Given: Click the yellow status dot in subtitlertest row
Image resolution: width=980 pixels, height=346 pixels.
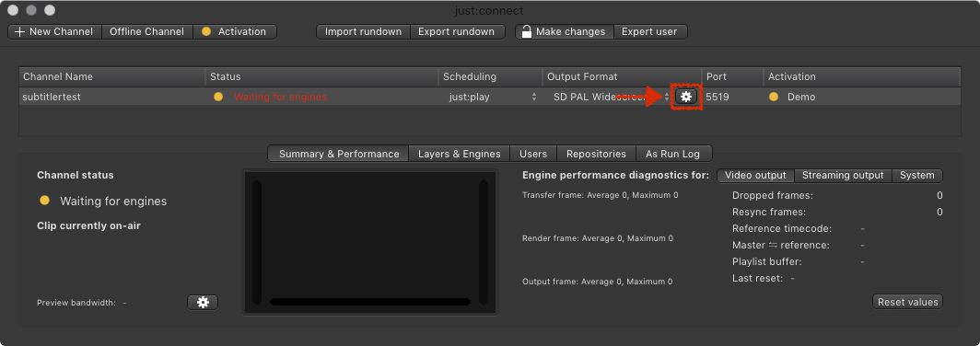Looking at the screenshot, I should pyautogui.click(x=218, y=97).
